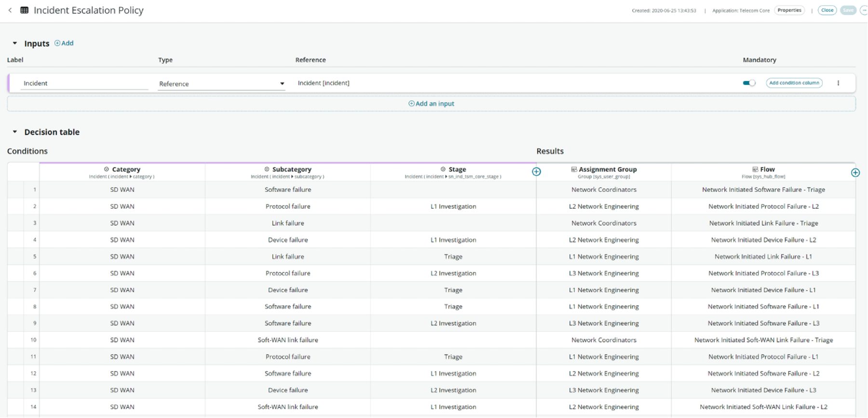Open the Incident input row three-dot menu

pyautogui.click(x=838, y=83)
